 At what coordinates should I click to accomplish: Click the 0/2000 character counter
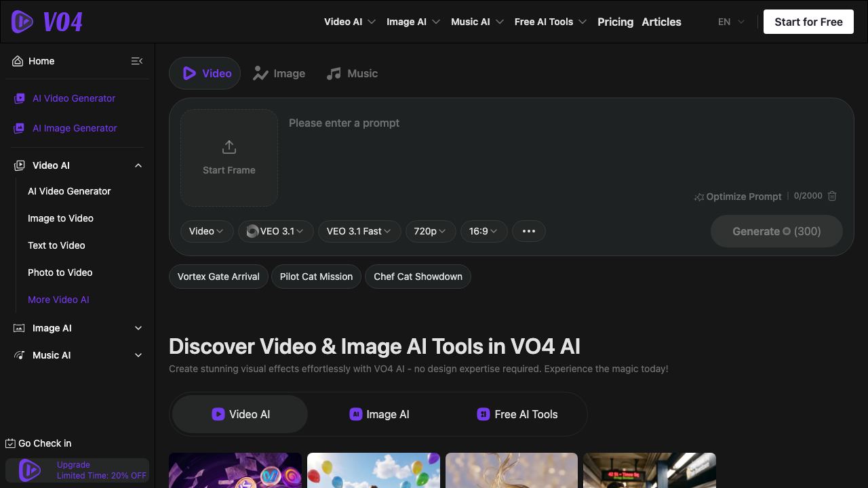[808, 196]
